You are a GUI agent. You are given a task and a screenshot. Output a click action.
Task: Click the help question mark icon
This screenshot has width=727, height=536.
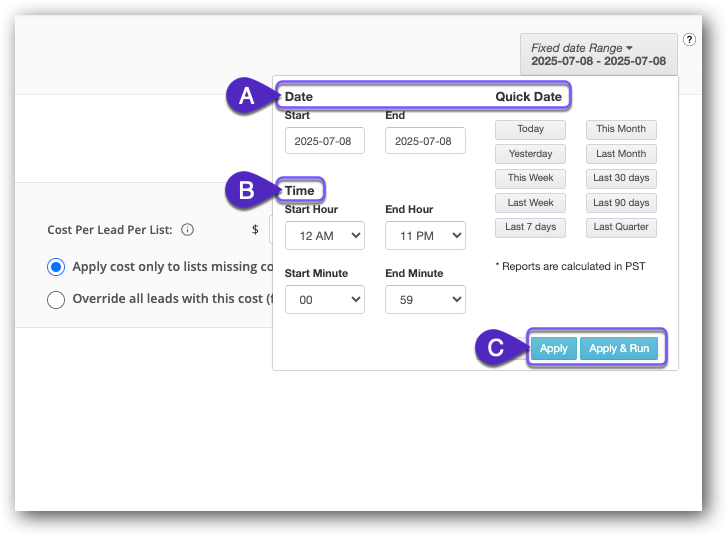(x=689, y=40)
